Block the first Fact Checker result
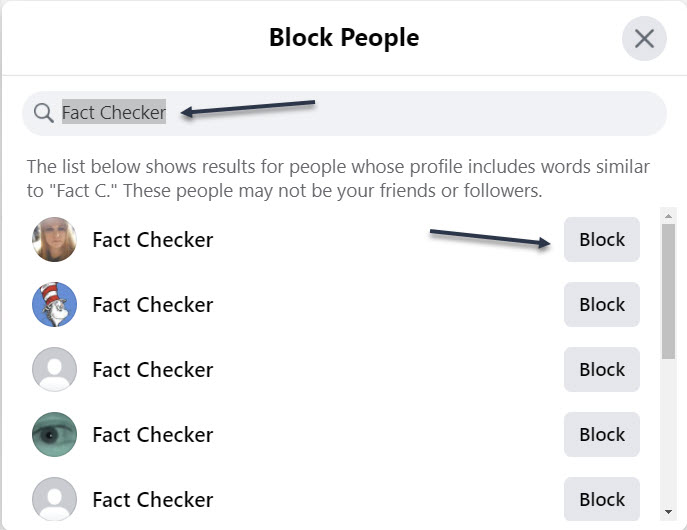Screen dimensions: 687x530 point(601,240)
